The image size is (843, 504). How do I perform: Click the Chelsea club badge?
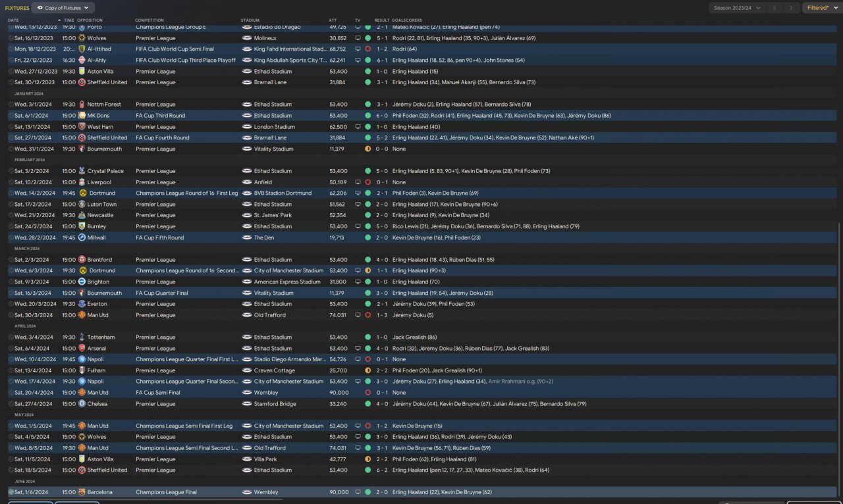coord(82,404)
